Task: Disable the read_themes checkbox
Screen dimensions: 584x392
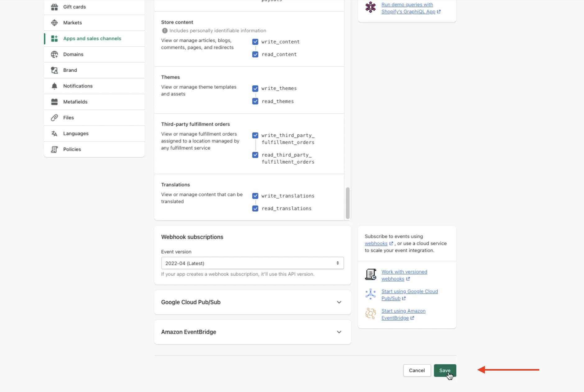Action: 255,101
